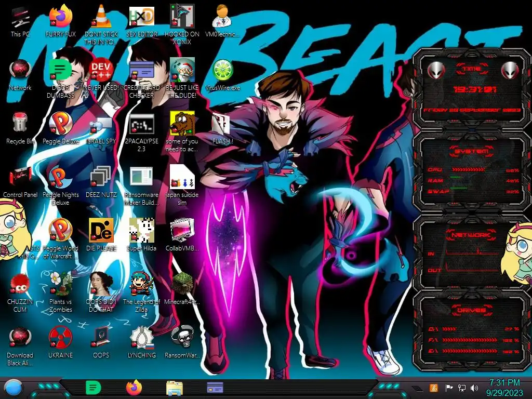Click the NETWORK widget header
Image resolution: width=532 pixels, height=399 pixels.
[472, 234]
